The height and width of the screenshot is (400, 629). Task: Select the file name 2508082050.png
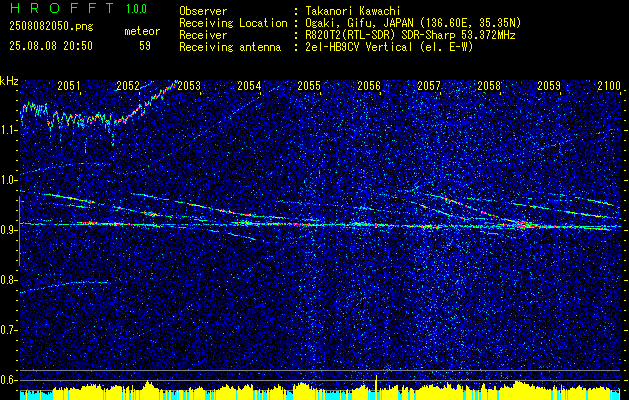coord(51,27)
